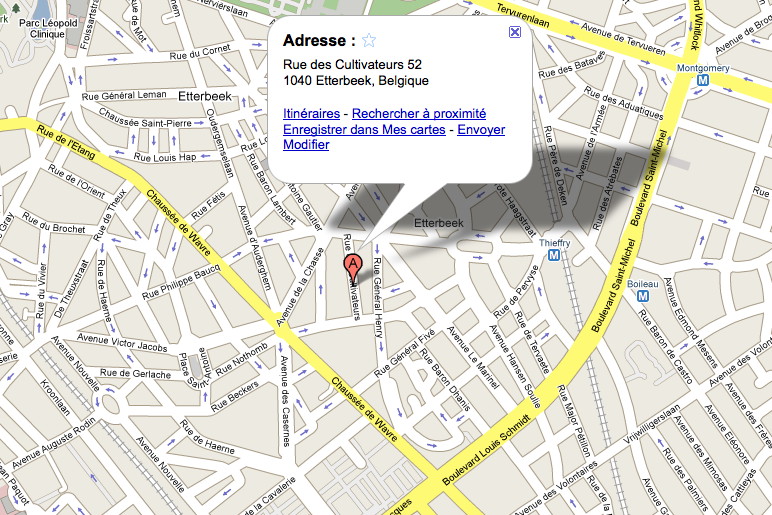
Task: Click the Rue du Brochet label
Action: [53, 223]
